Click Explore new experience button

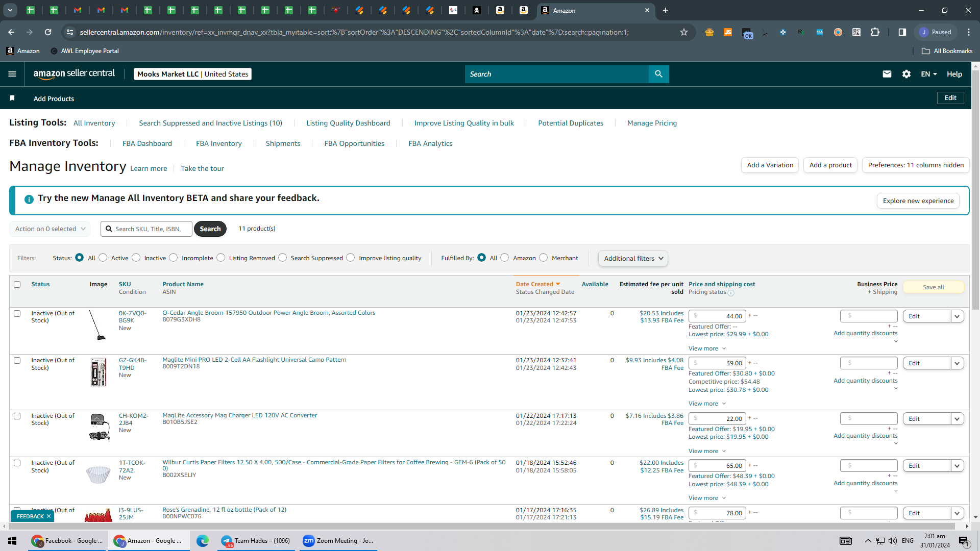(918, 201)
